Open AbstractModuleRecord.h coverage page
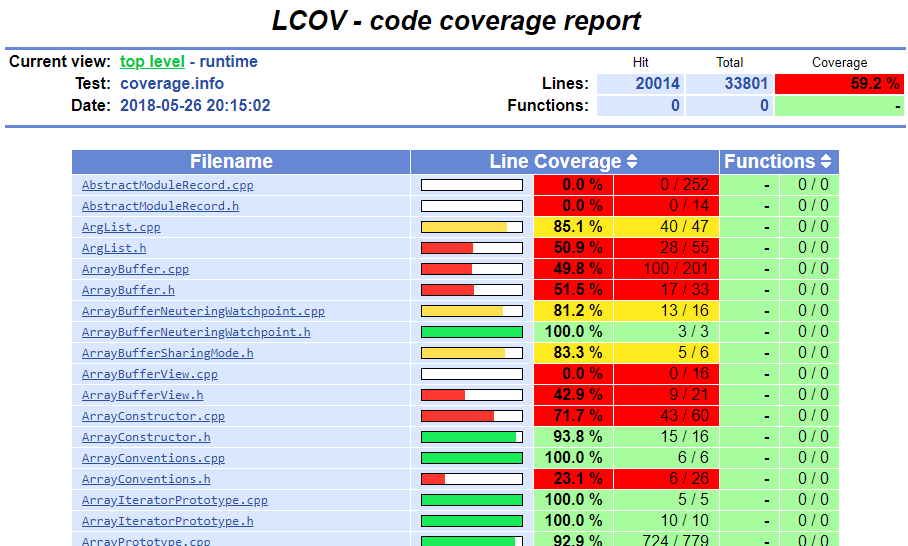 coord(160,206)
